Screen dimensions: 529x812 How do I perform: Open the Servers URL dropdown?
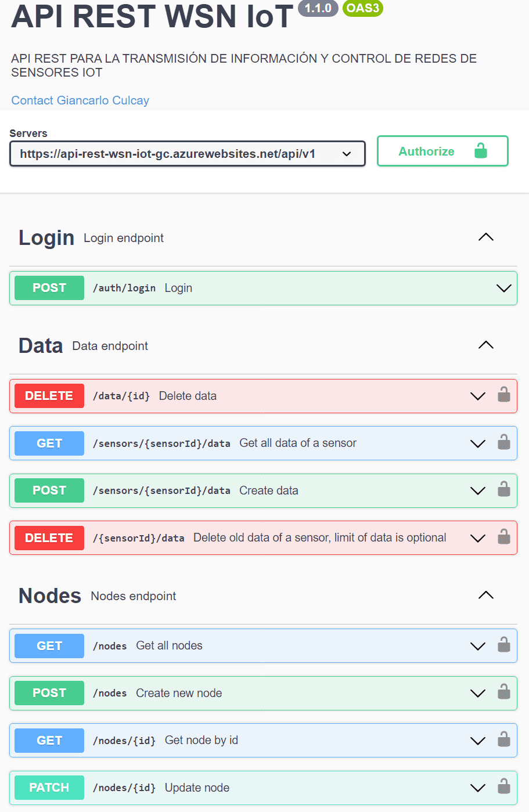tap(188, 154)
